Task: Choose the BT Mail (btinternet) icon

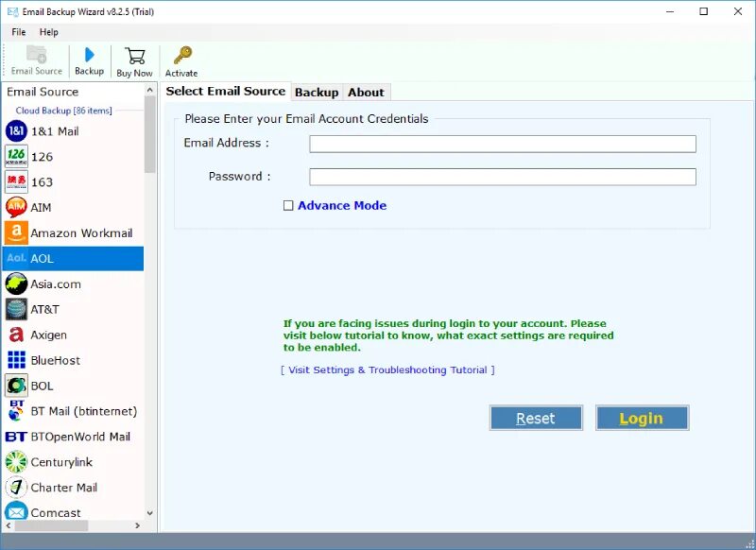Action: pos(16,411)
